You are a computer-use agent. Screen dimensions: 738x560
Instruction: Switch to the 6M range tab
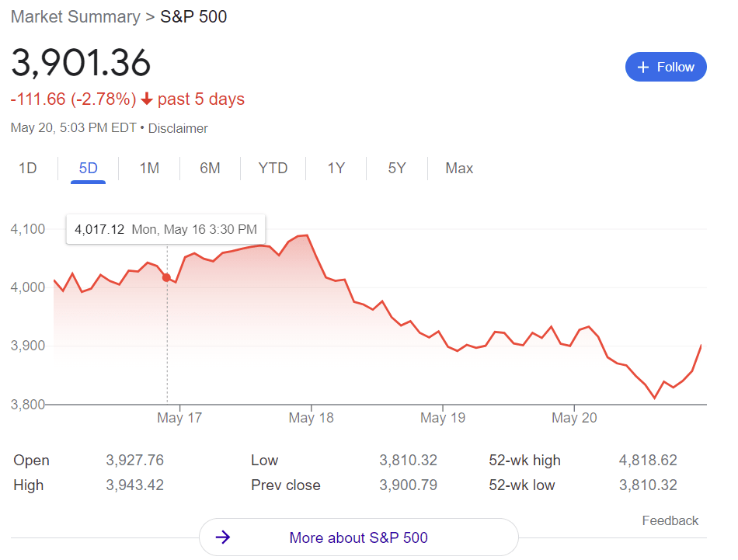pyautogui.click(x=210, y=169)
